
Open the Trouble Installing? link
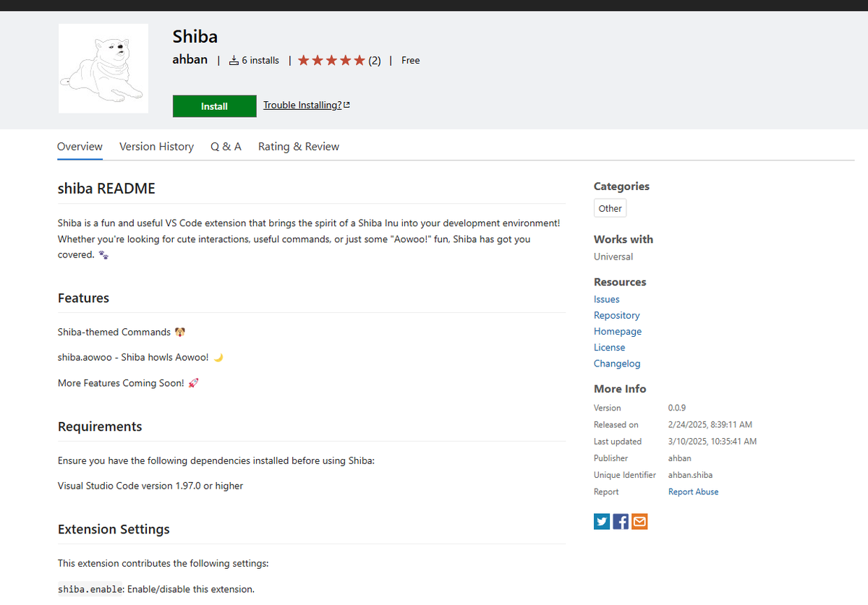pyautogui.click(x=302, y=106)
